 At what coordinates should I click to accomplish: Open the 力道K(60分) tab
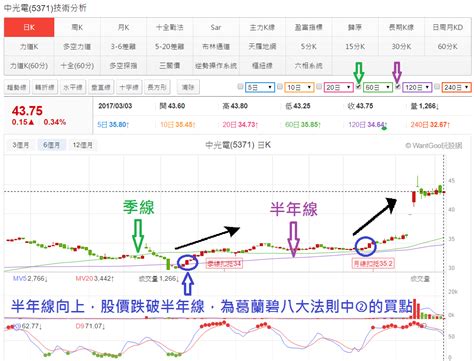click(x=29, y=66)
